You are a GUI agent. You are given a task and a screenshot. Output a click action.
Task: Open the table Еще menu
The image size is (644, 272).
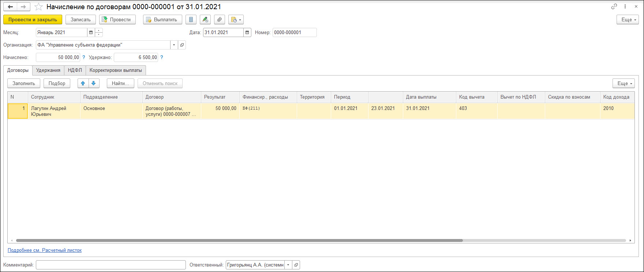tap(624, 84)
